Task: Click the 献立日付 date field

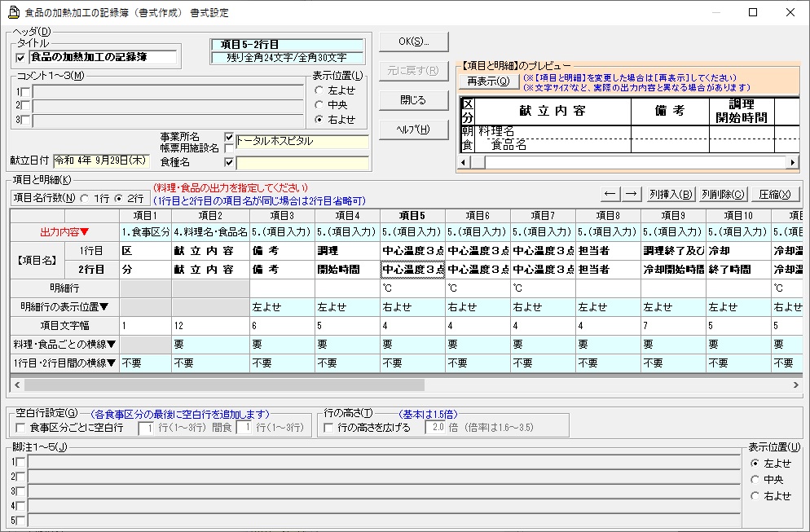Action: pyautogui.click(x=101, y=160)
